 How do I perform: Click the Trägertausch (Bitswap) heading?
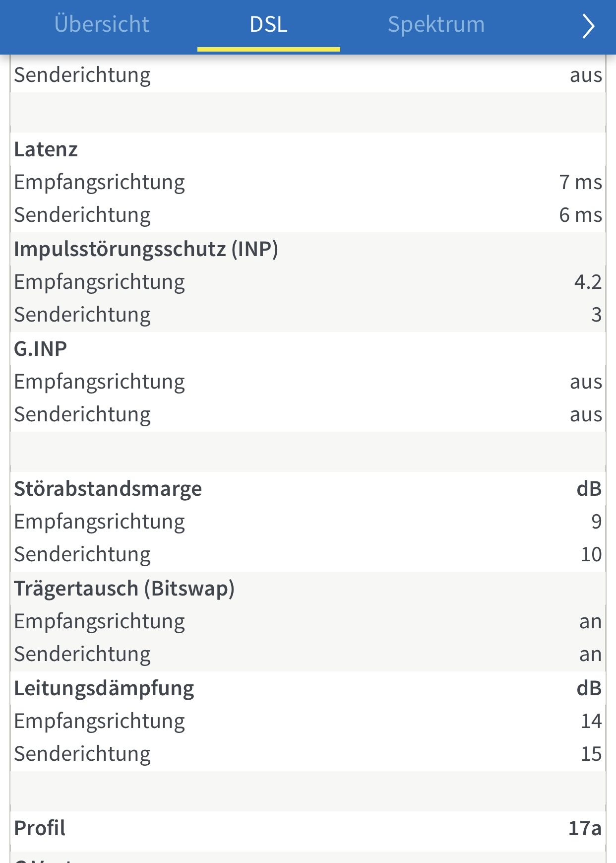point(124,589)
